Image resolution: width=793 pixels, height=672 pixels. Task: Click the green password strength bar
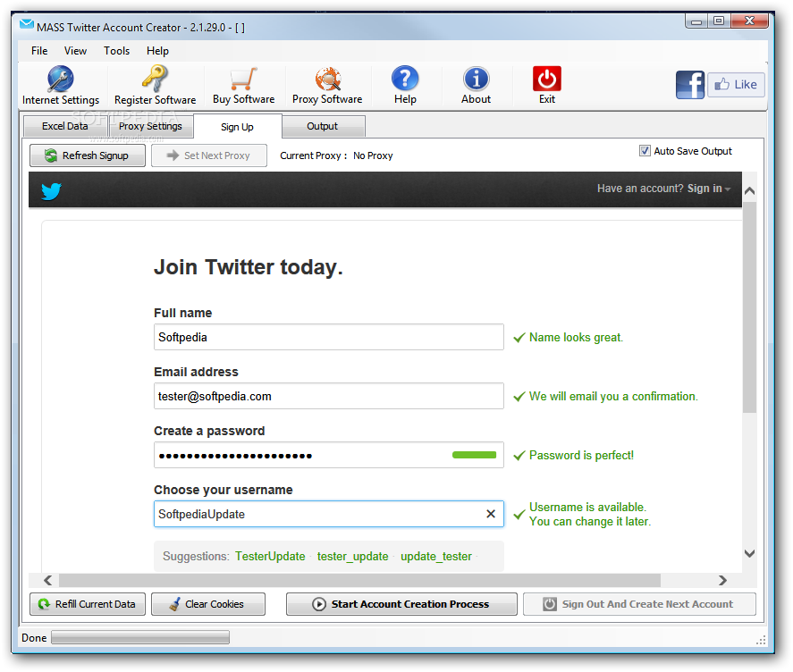pyautogui.click(x=475, y=455)
